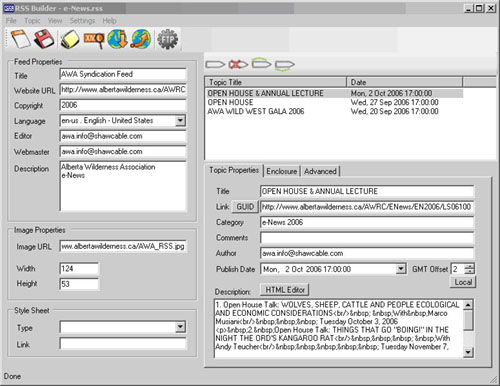This screenshot has width=500, height=386.
Task: Click the topic Link URL field
Action: 367,207
